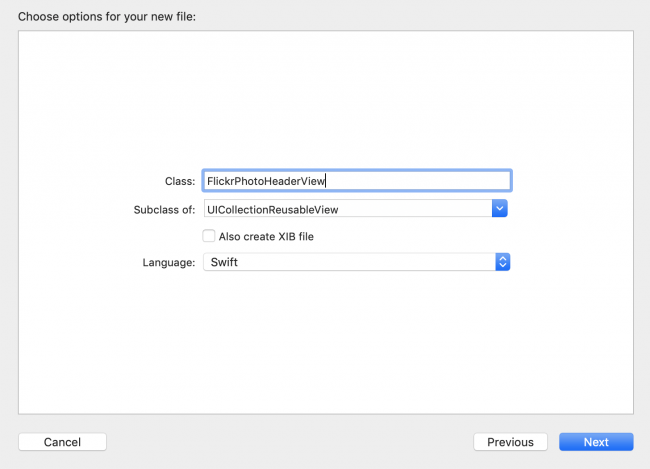Open the Language popup showing Swift
The image size is (650, 469).
pyautogui.click(x=356, y=261)
